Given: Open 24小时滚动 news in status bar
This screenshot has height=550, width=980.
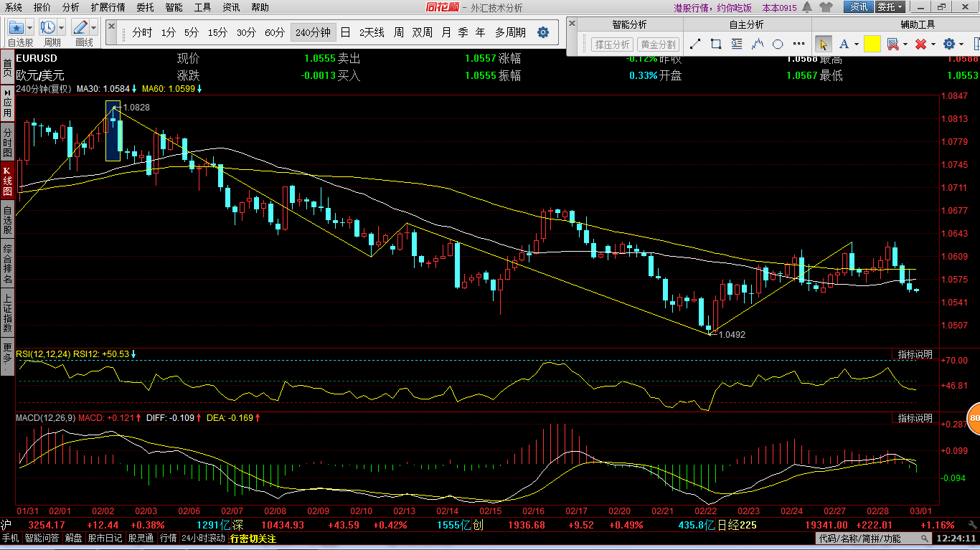Looking at the screenshot, I should (x=204, y=539).
